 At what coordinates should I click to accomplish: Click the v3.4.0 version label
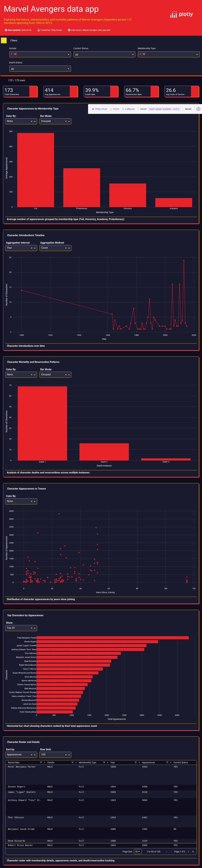pyautogui.click(x=143, y=109)
